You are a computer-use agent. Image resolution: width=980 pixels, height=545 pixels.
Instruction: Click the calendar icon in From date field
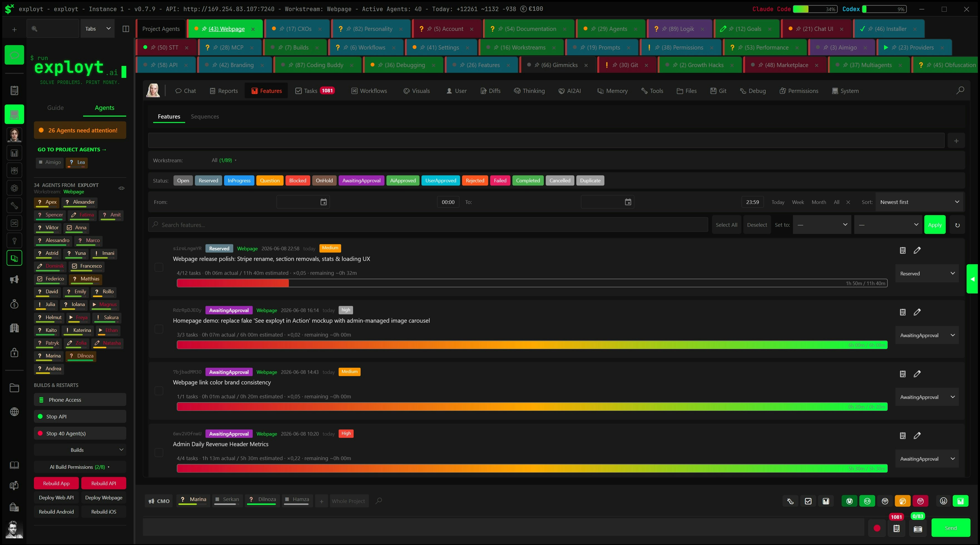click(x=323, y=202)
